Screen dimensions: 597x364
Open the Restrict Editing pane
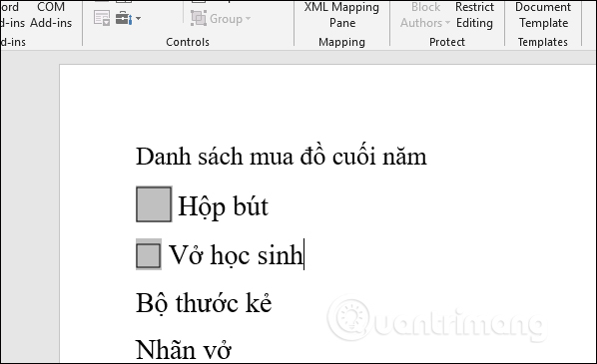474,15
